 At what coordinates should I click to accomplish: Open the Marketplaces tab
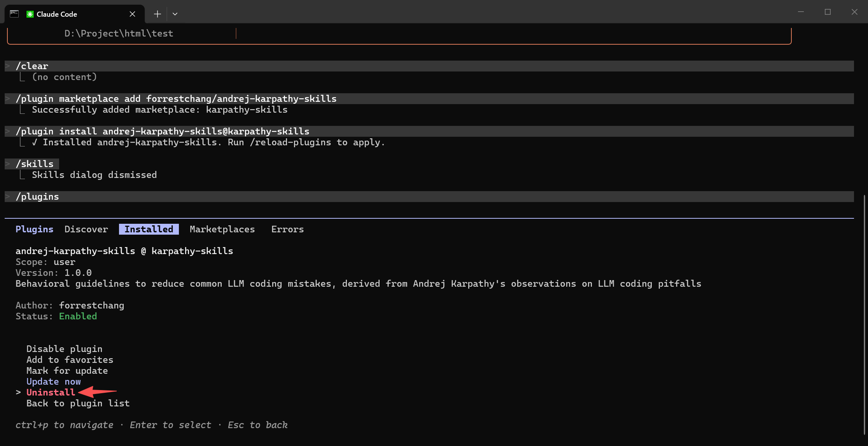pos(222,229)
